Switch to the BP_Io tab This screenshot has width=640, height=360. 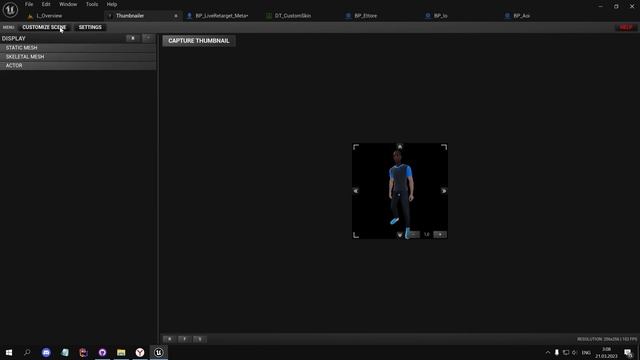click(441, 16)
